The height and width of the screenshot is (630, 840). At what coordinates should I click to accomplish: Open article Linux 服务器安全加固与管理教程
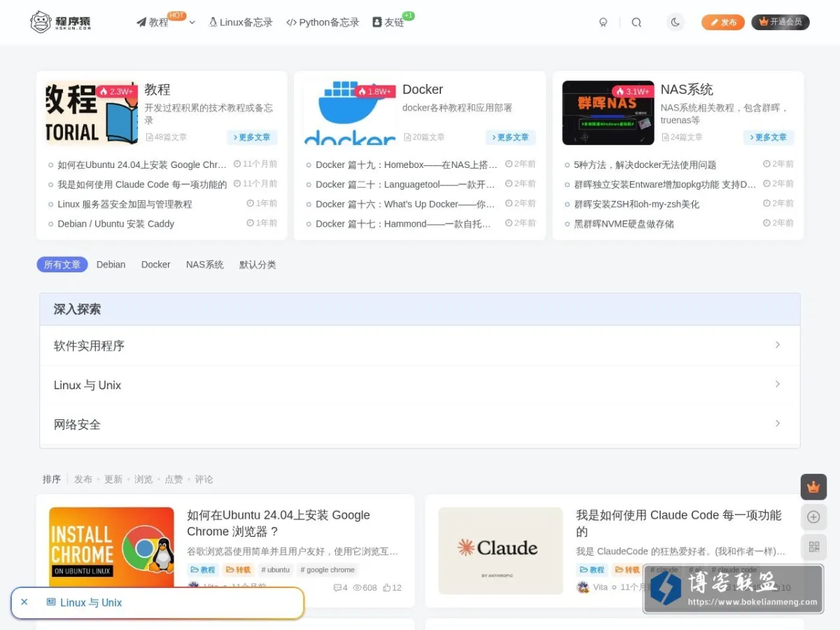125,204
